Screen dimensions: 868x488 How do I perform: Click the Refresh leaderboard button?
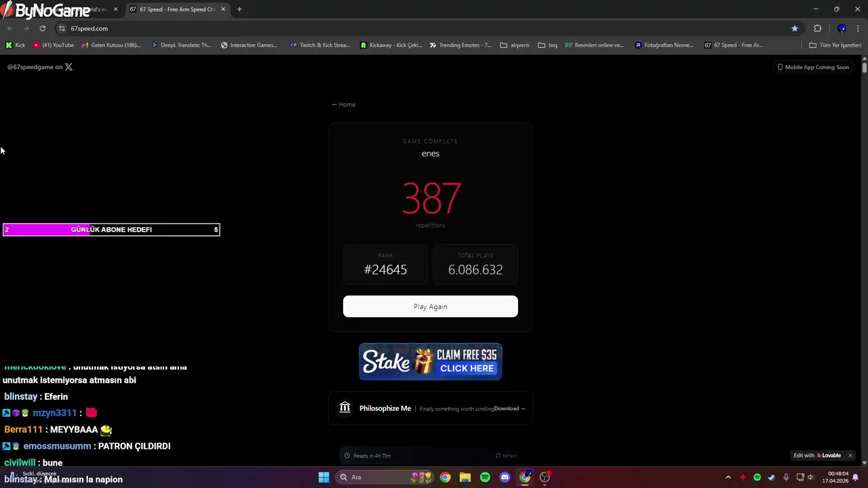506,455
